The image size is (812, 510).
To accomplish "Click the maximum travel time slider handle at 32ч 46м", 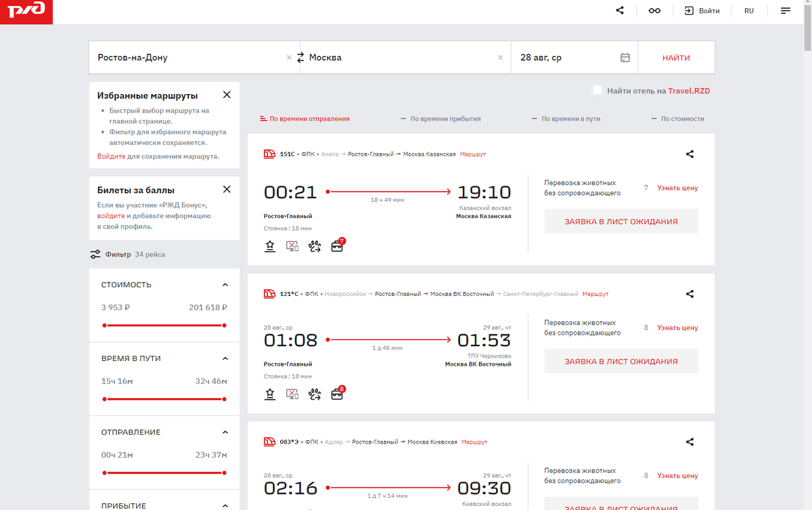I will click(x=224, y=399).
